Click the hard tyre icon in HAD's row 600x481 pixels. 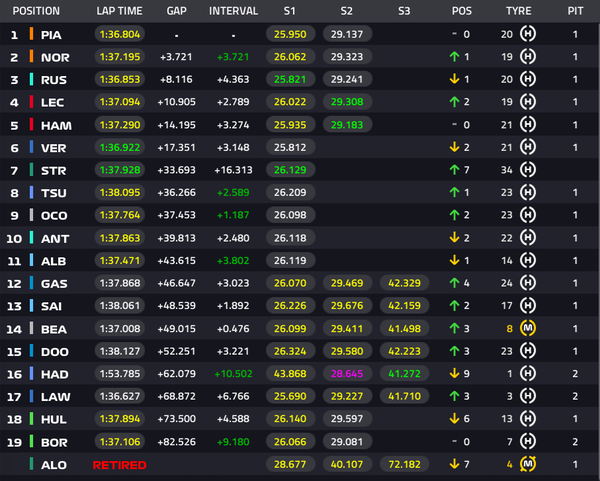(x=528, y=373)
